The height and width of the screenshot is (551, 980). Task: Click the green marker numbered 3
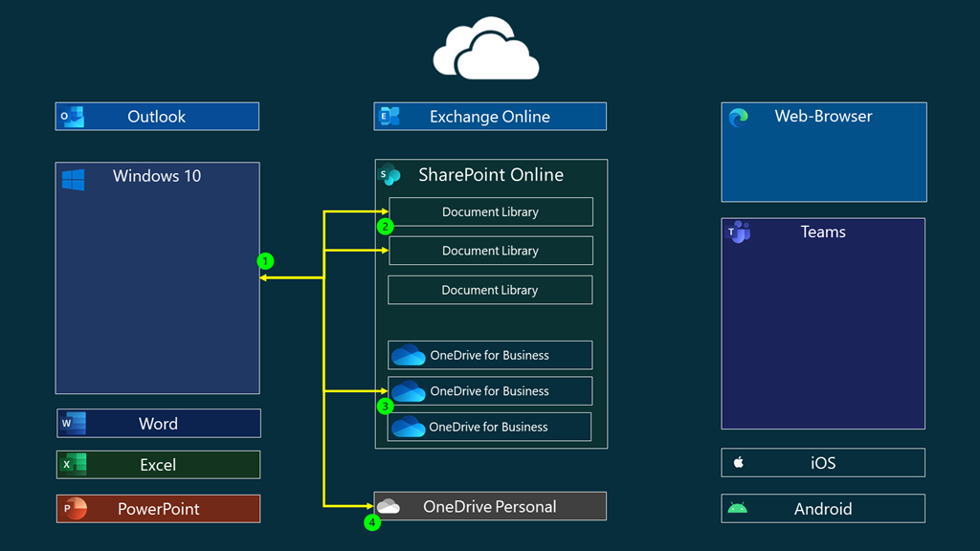coord(385,406)
